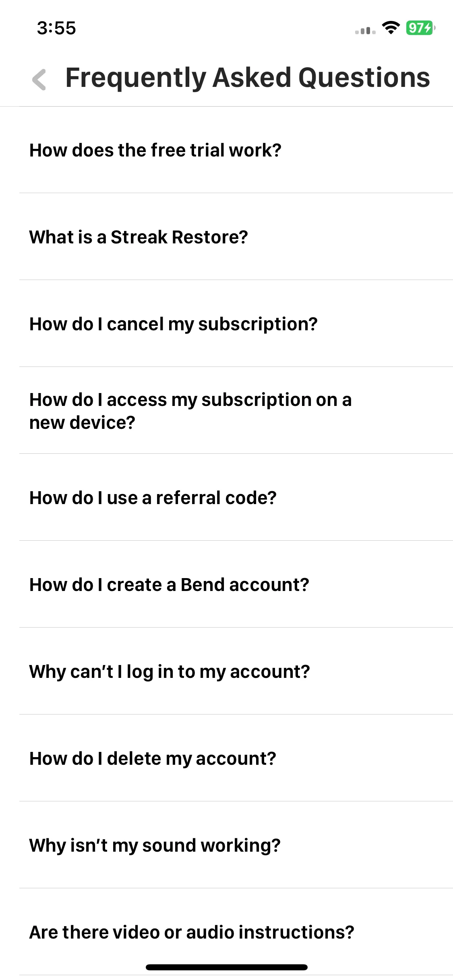The width and height of the screenshot is (453, 980).
Task: Tap the Frequently Asked Questions title
Action: click(247, 78)
